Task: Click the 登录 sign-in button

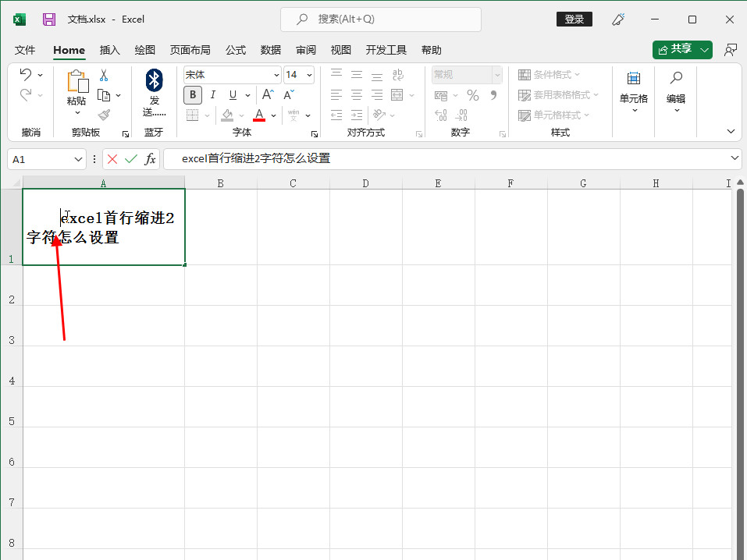Action: point(574,19)
